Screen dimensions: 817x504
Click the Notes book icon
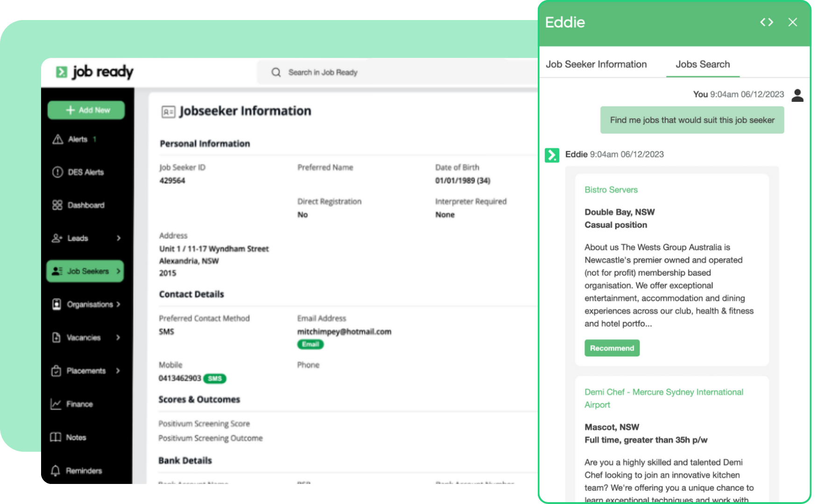pyautogui.click(x=56, y=437)
